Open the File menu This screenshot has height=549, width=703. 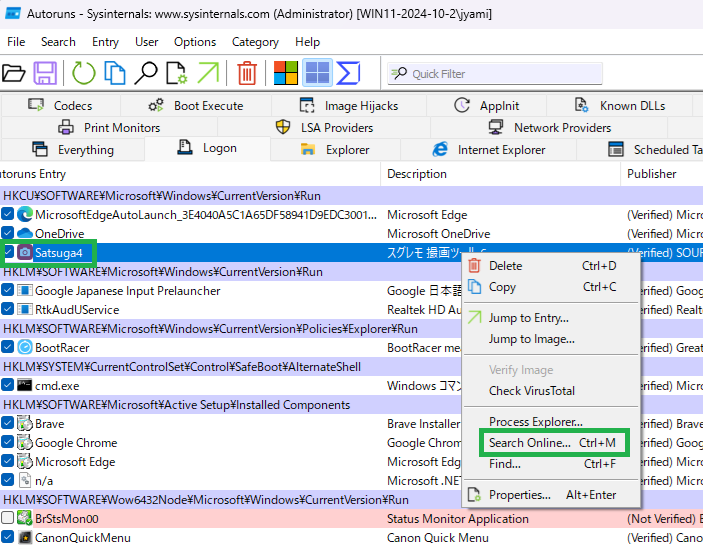16,42
